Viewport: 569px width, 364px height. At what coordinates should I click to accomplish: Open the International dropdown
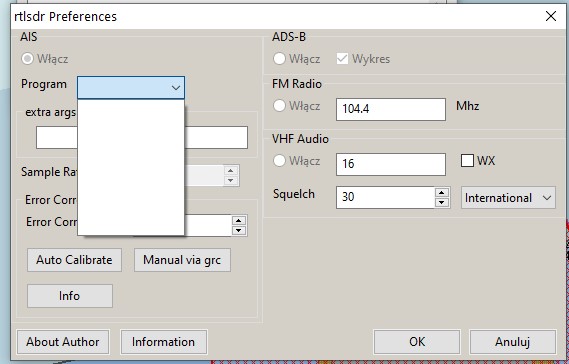coord(508,198)
